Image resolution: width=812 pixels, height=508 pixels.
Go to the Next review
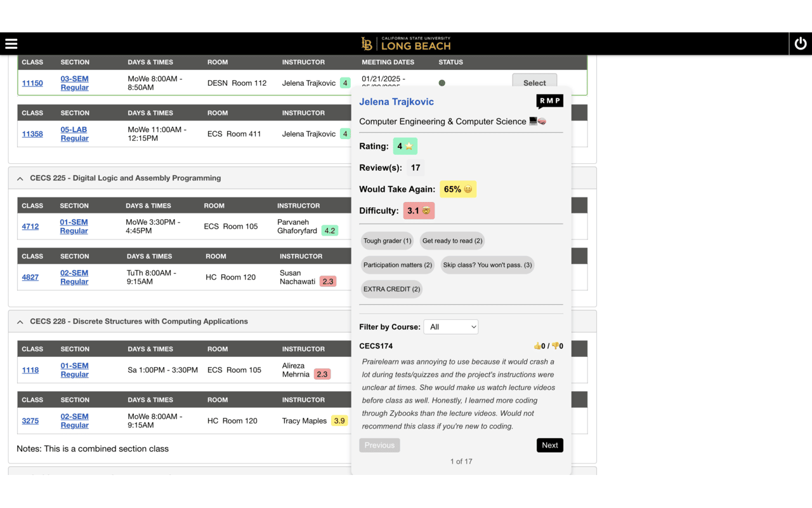coord(550,445)
